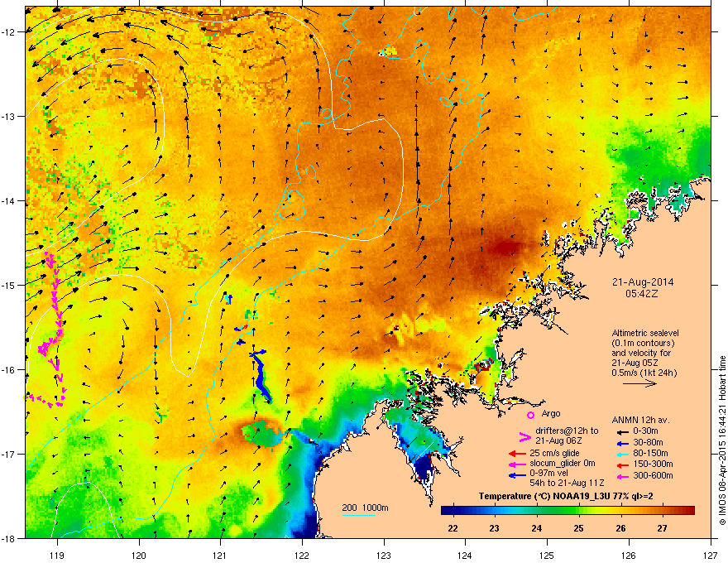Click the '-12' latitude axis label
728x563 pixels.
pos(9,32)
